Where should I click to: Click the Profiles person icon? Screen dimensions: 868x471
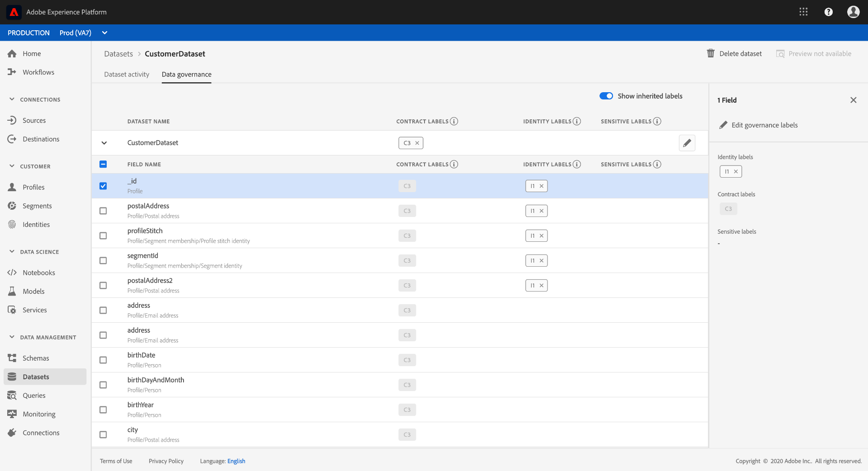[12, 188]
